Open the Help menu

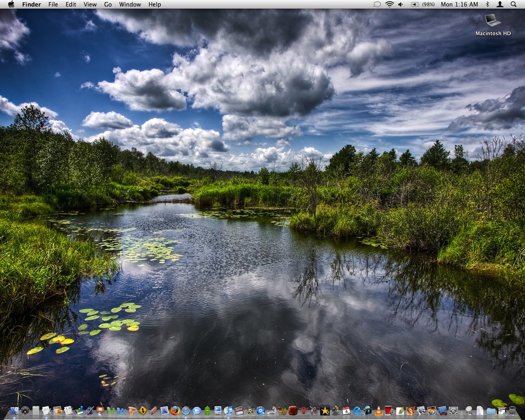(x=155, y=5)
